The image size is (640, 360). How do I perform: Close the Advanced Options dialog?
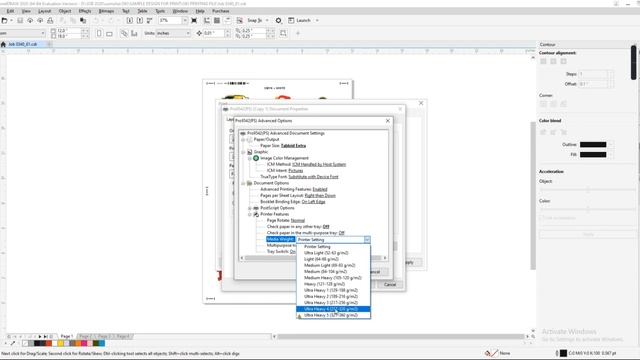click(x=388, y=121)
